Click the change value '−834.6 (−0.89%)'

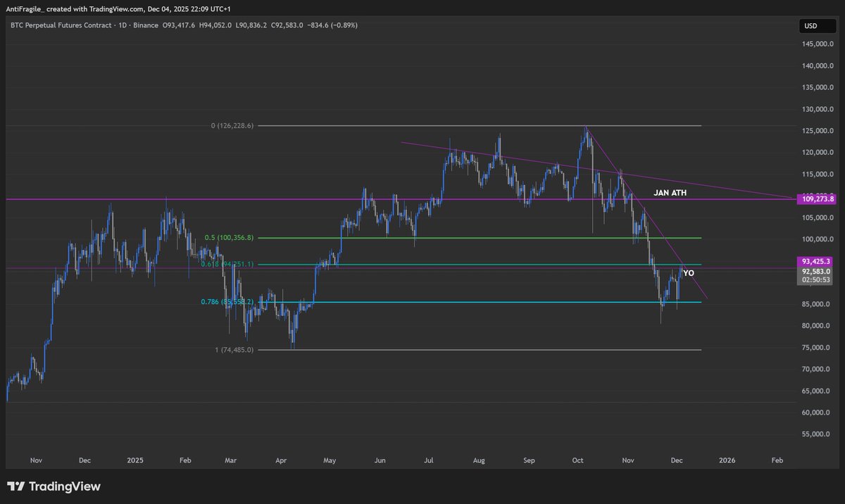click(x=332, y=25)
